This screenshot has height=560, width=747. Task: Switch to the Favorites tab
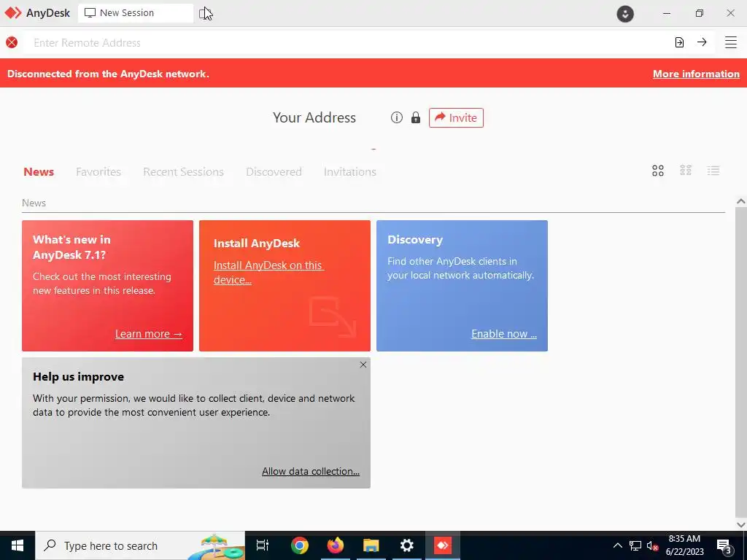point(98,172)
